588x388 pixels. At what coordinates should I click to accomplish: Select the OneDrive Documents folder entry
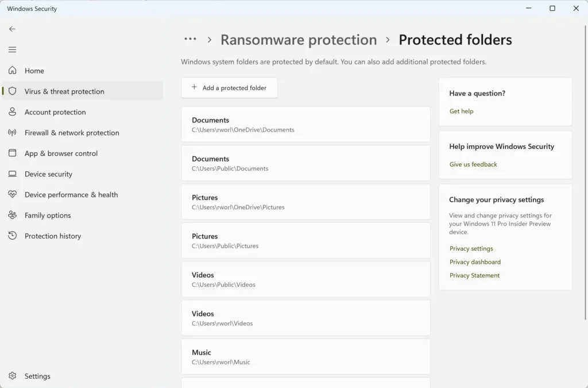(x=305, y=124)
